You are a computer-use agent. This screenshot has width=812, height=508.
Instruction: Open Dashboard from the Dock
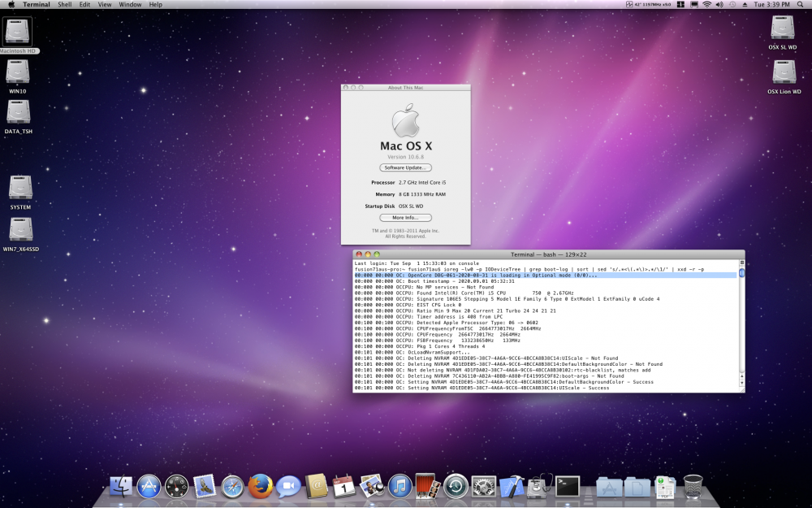[176, 487]
